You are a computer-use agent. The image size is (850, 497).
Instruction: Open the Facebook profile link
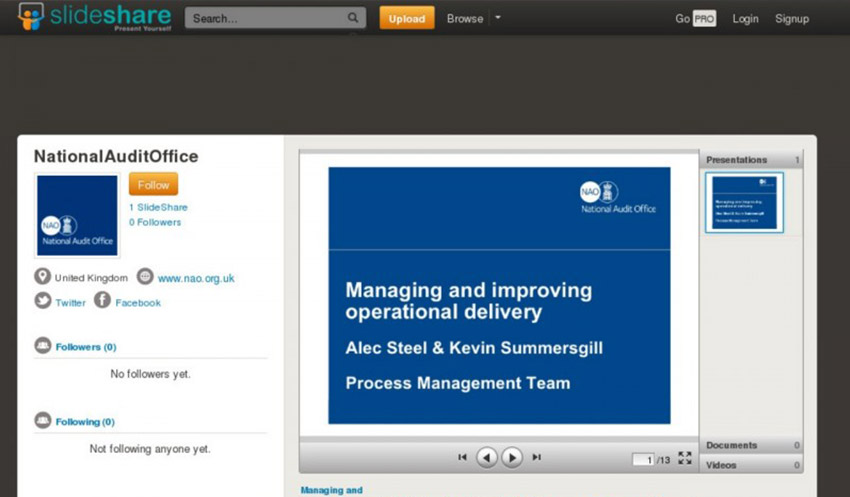pyautogui.click(x=138, y=302)
